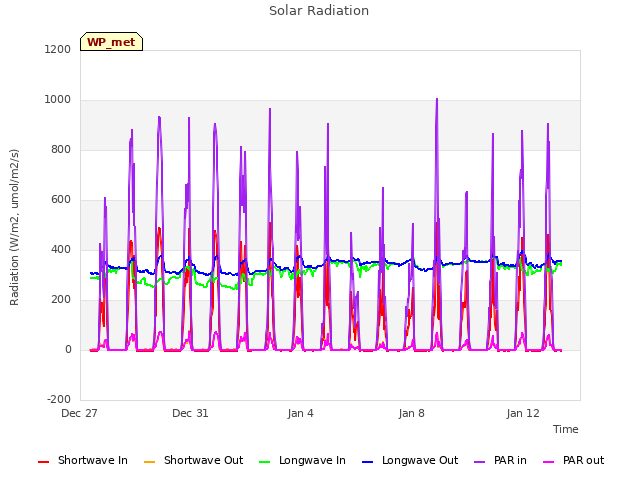
Task: Toggle the PAR out legend entry
Action: 573,460
